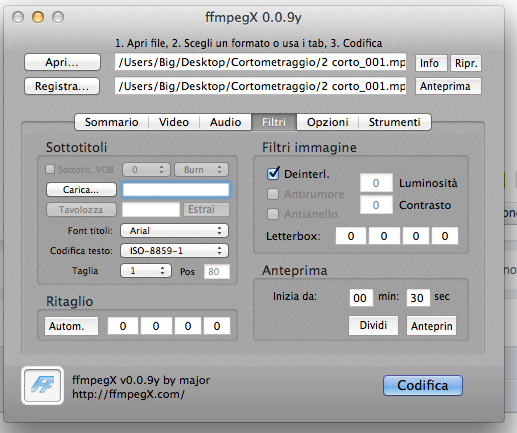Screen dimensions: 517x433
Task: Click the ffmpegX logo icon
Action: pos(42,386)
